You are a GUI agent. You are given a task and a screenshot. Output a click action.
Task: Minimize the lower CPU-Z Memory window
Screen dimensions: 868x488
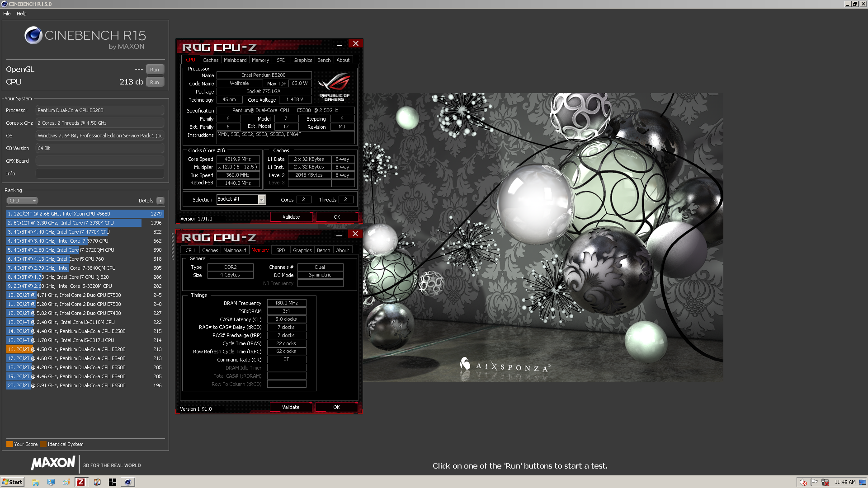[x=339, y=235]
